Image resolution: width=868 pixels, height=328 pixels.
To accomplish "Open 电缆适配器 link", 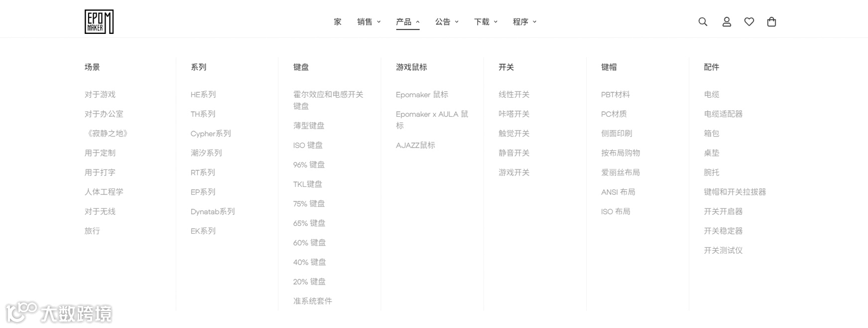I will pyautogui.click(x=723, y=114).
